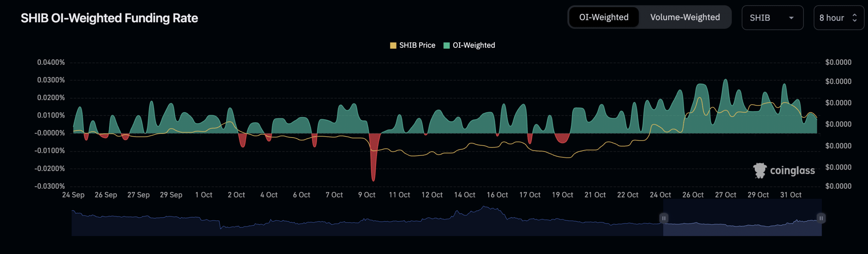
Task: Click the 11 Oct date label
Action: (399, 195)
